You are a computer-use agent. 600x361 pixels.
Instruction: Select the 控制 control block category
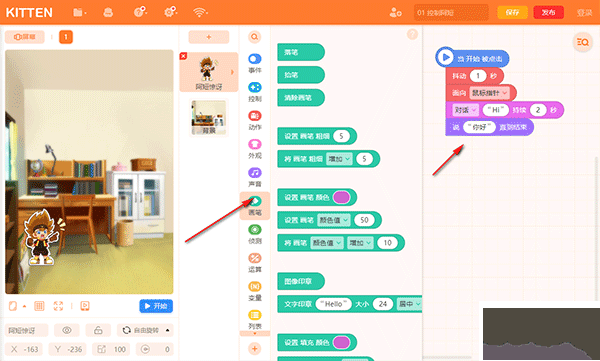point(255,92)
